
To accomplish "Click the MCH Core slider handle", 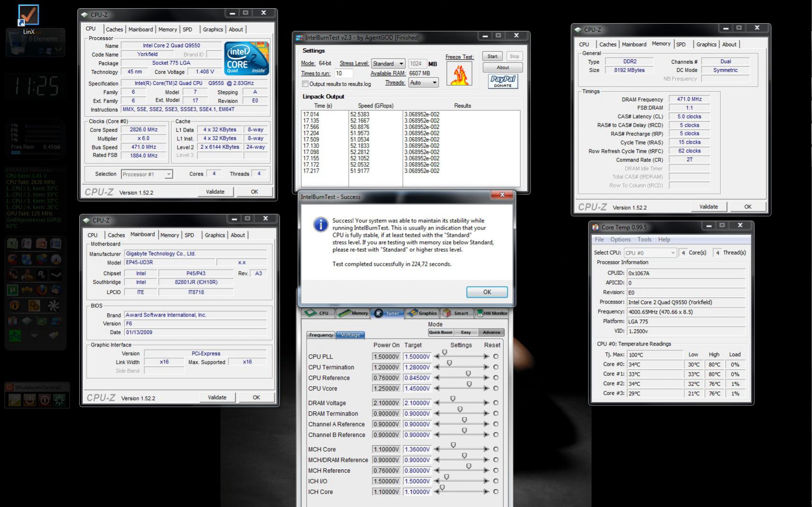I will tap(453, 445).
